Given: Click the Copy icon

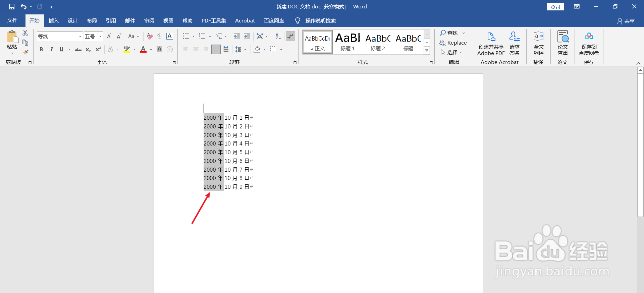Looking at the screenshot, I should pyautogui.click(x=25, y=43).
